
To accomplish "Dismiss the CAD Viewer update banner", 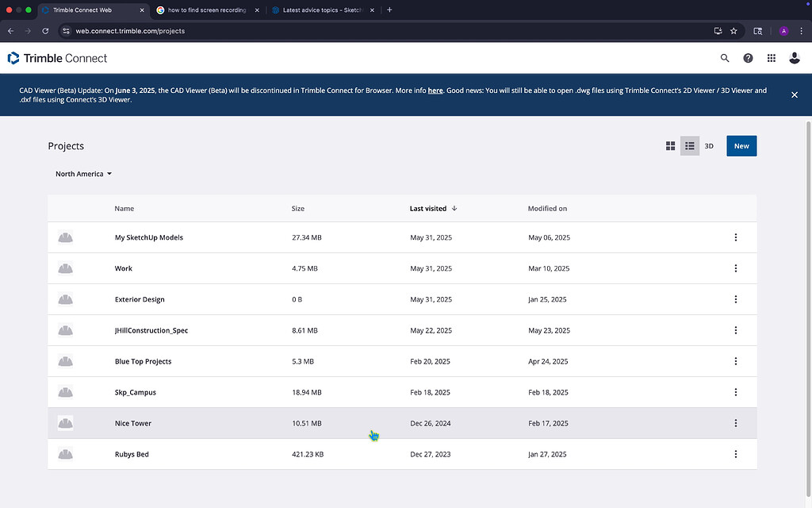I will tap(794, 94).
